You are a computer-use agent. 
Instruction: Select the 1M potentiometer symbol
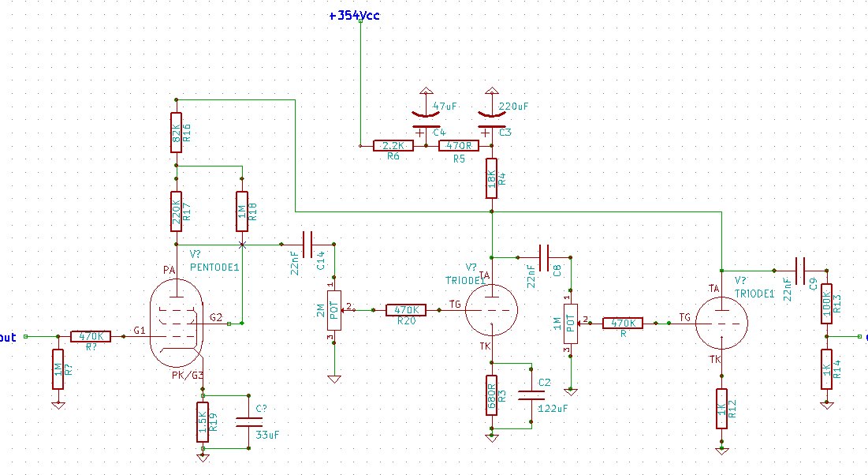coord(571,324)
